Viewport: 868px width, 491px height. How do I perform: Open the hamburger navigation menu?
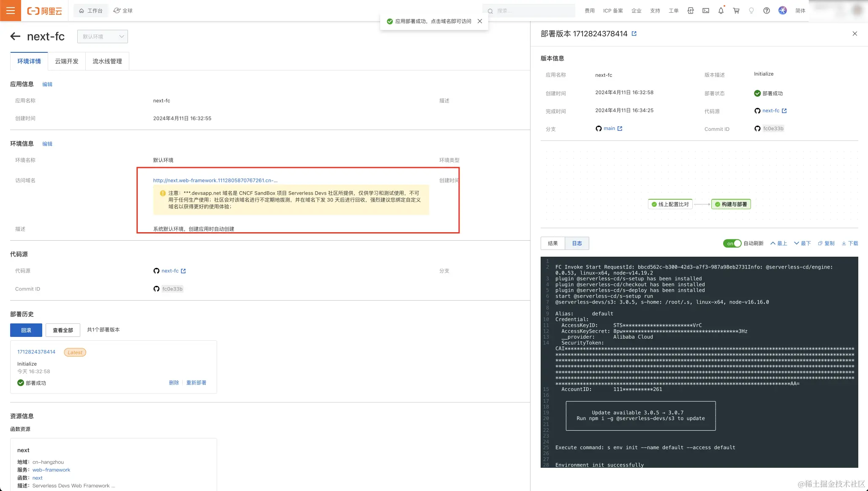click(x=11, y=11)
